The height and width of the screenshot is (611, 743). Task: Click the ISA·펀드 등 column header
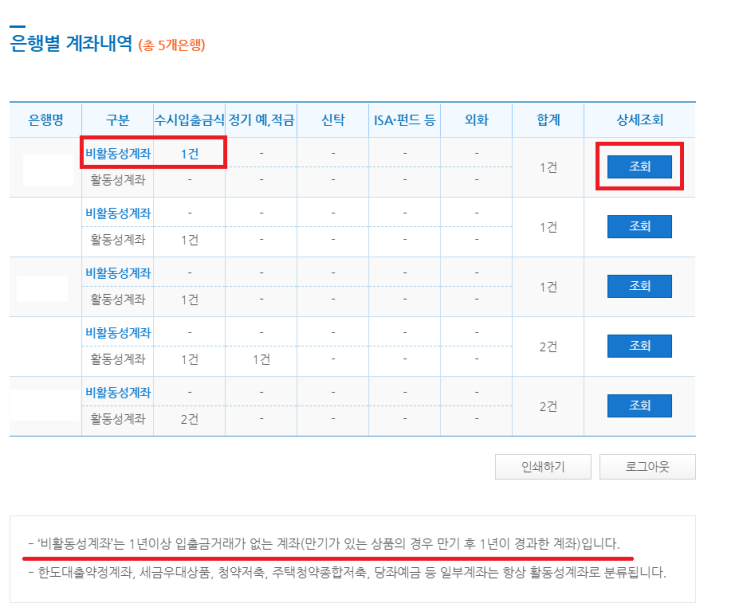click(x=405, y=120)
